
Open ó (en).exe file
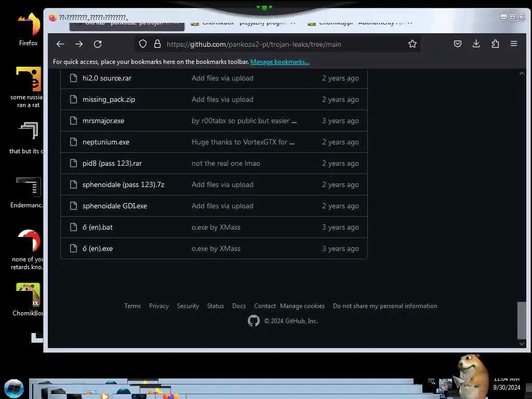point(97,249)
